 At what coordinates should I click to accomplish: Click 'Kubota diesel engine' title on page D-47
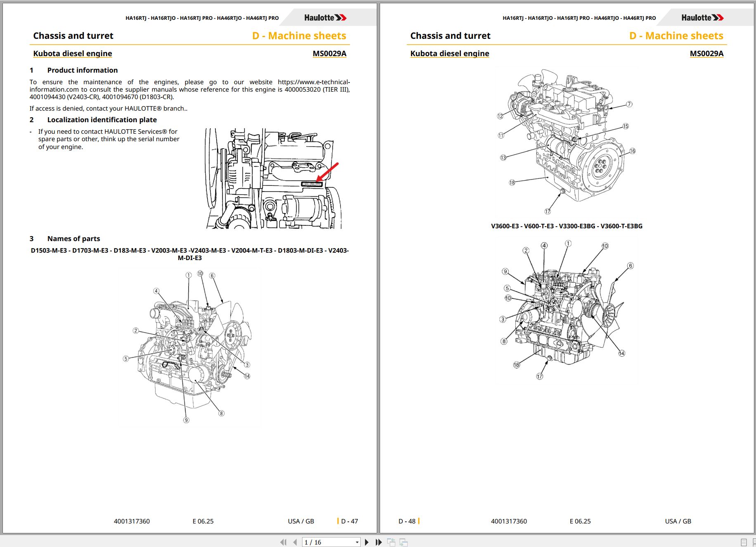(73, 53)
